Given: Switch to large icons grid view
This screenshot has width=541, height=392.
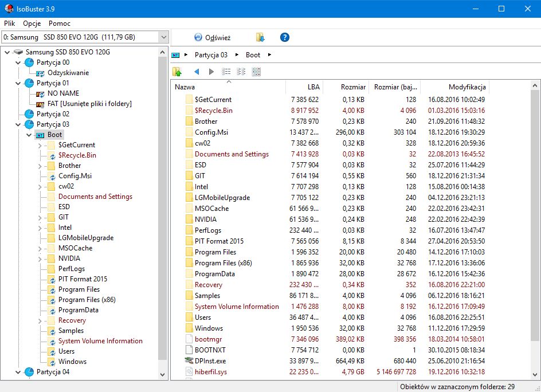Looking at the screenshot, I should click(x=256, y=72).
